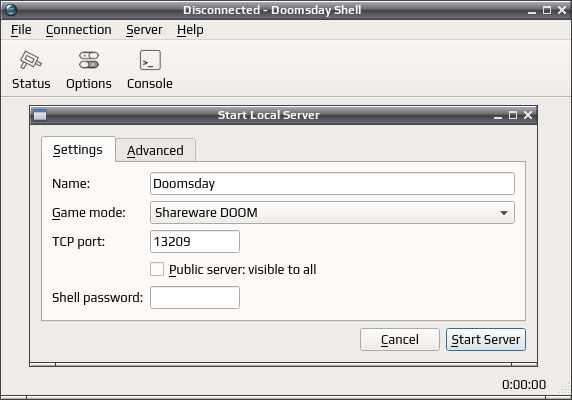Viewport: 572px width, 400px height.
Task: Minimize the Start Local Server dialog
Action: pos(498,116)
